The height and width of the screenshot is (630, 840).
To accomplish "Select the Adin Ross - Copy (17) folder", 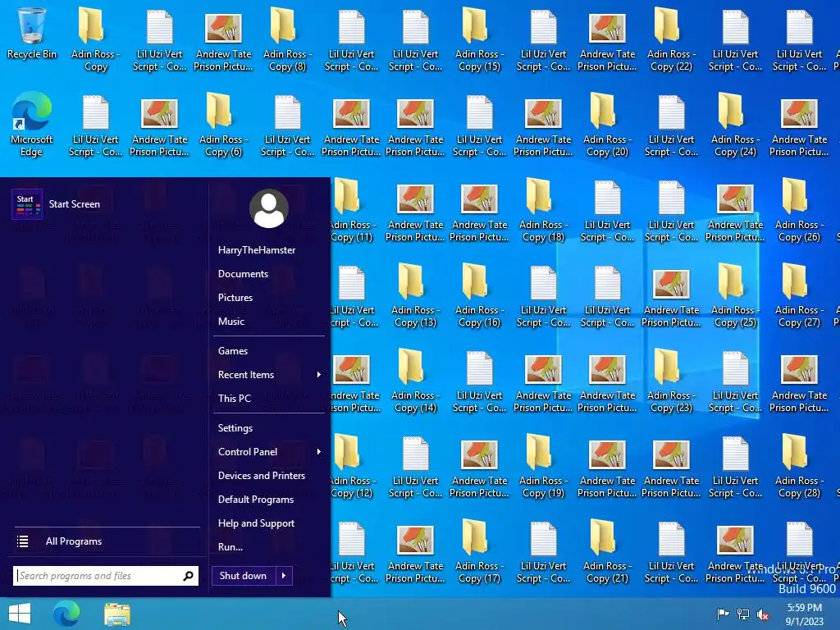I will (479, 551).
